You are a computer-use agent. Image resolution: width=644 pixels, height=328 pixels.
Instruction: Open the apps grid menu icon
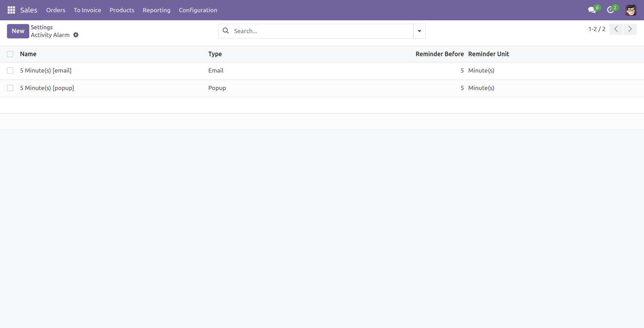tap(11, 10)
